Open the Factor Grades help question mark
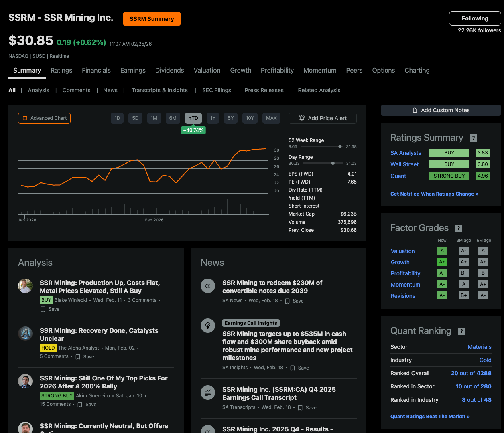 459,228
